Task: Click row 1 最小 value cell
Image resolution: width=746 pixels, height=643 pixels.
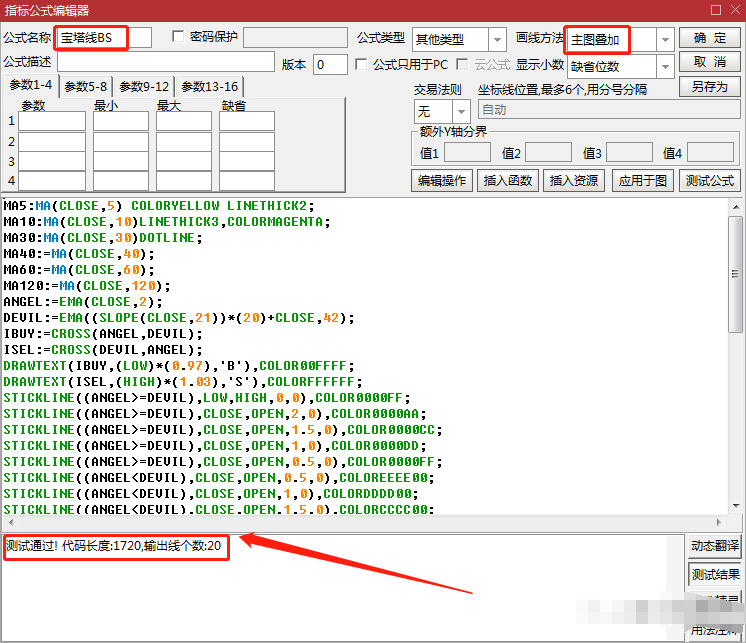Action: click(x=121, y=121)
